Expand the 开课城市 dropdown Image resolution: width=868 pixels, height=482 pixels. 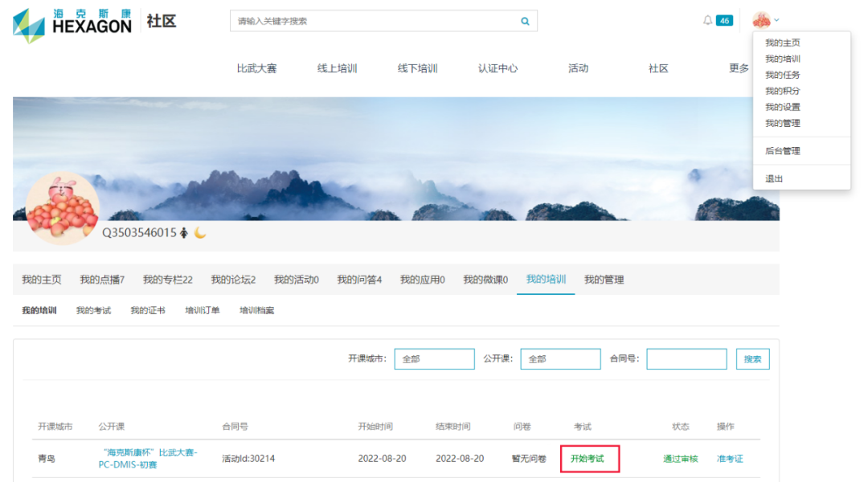click(x=434, y=359)
